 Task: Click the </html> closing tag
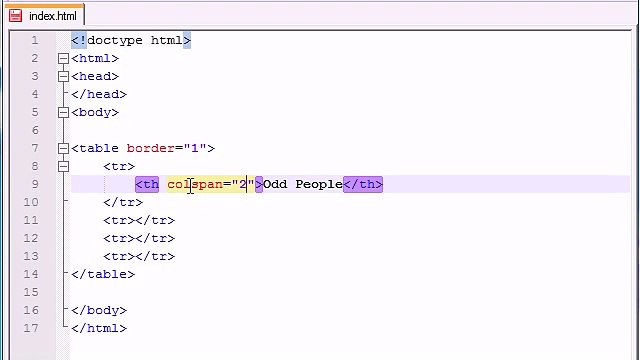[99, 328]
